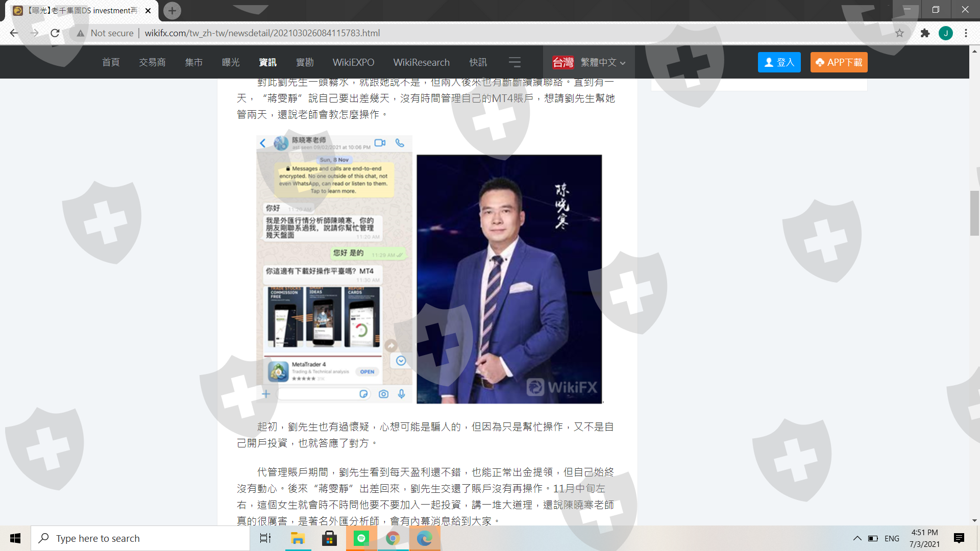Click the APP下載 download button
Viewport: 980px width, 551px height.
[x=839, y=62]
